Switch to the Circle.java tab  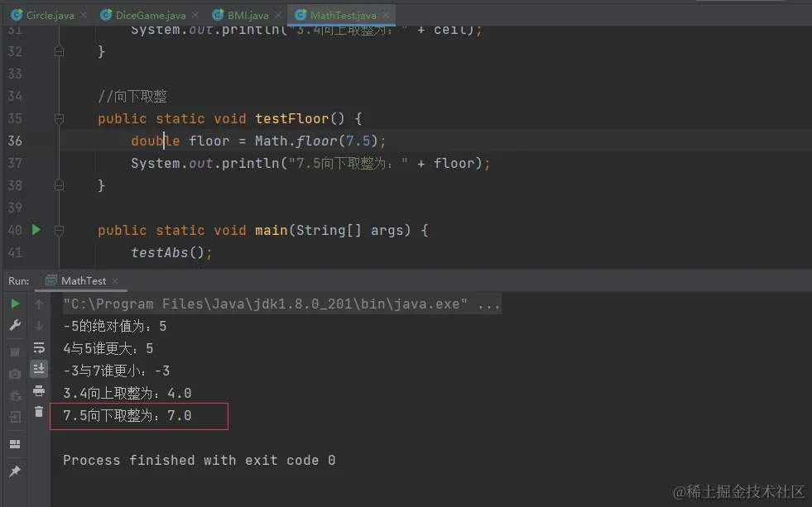pos(49,15)
